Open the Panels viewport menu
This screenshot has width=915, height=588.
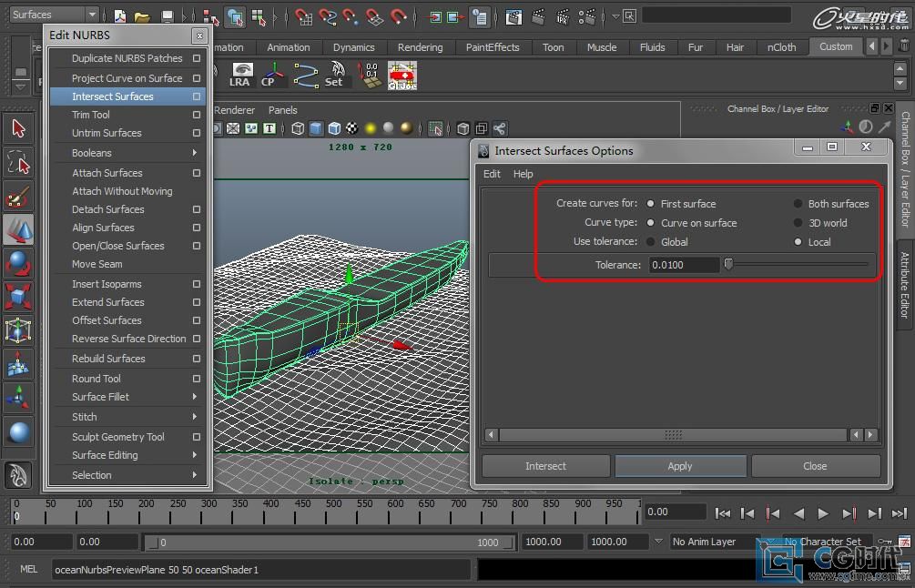282,109
